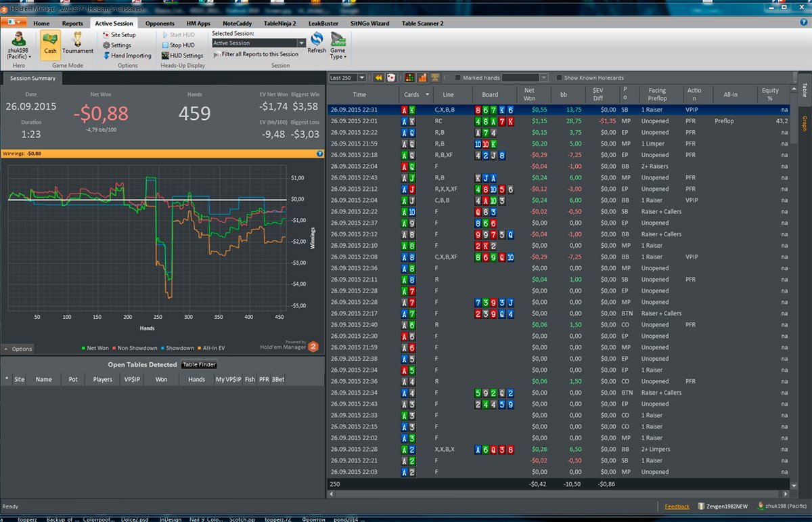
Task: Click the bar chart icon in hands toolbar
Action: 422,78
